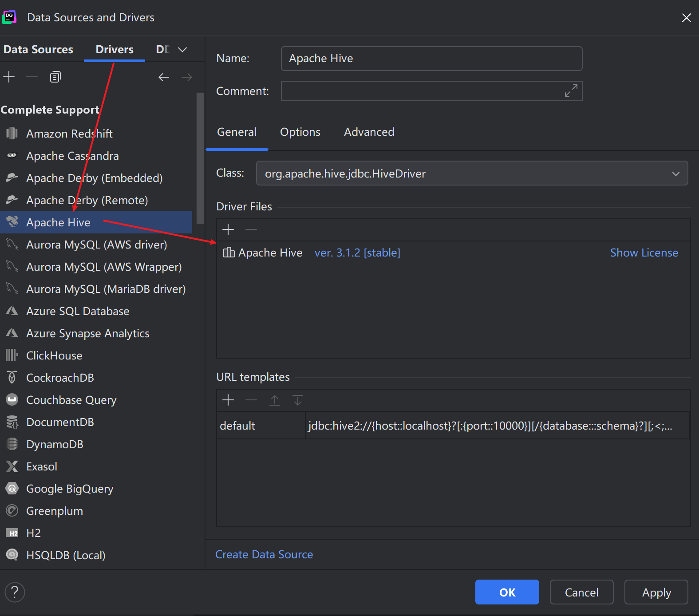Select the HSQLDB (Local) driver

tap(96, 555)
